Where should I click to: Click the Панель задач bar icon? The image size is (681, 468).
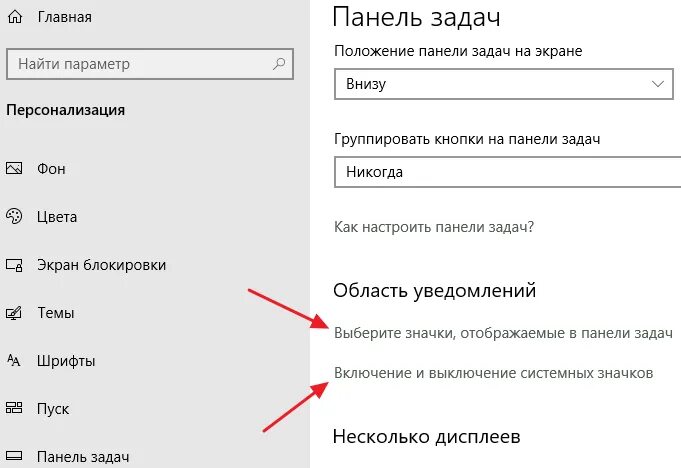[14, 456]
